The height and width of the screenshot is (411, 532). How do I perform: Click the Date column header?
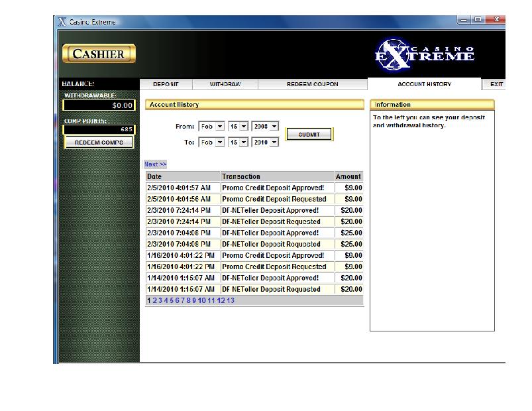(x=183, y=176)
